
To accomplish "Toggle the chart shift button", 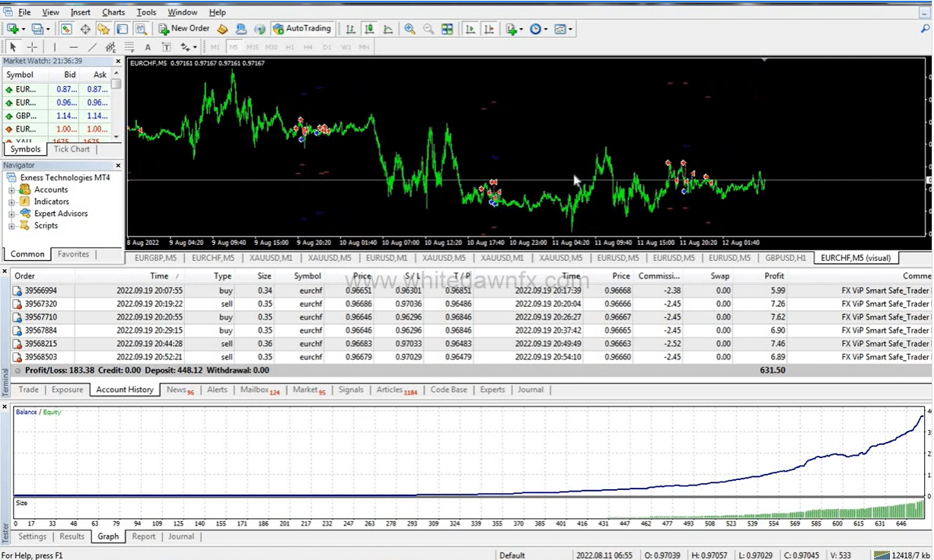I will point(488,29).
